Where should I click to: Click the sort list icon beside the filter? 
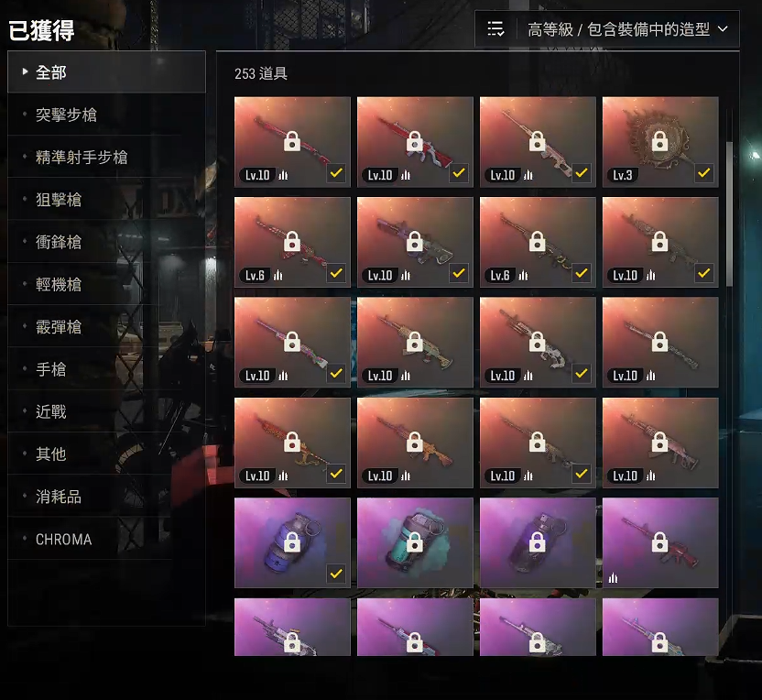[495, 29]
